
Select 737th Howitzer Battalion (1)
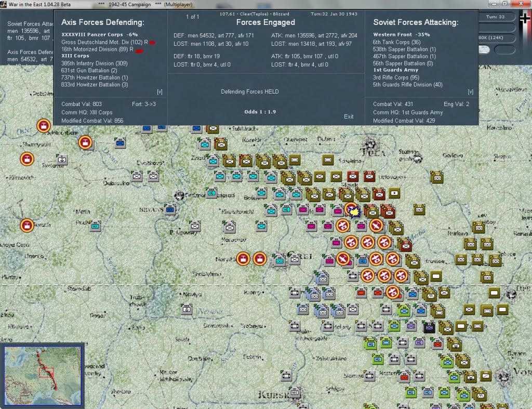[95, 77]
